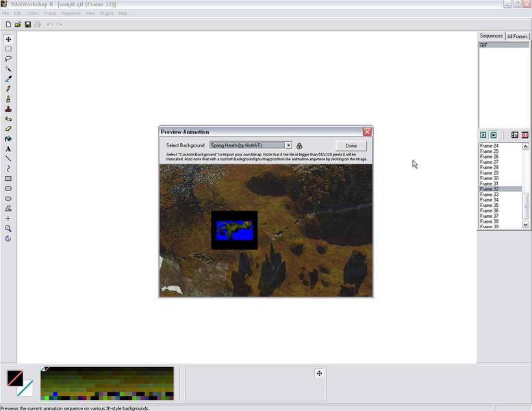Viewport: 532px width, 411px height.
Task: Stop the animation playback
Action: pyautogui.click(x=494, y=135)
